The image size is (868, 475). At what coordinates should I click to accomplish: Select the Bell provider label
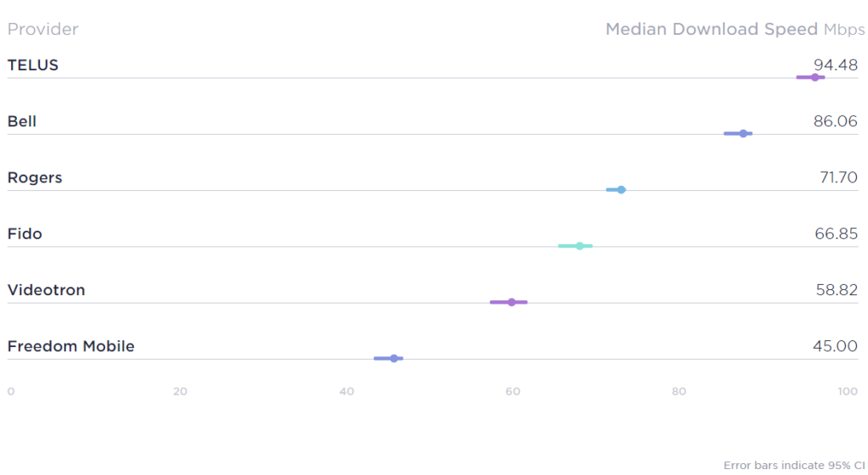coord(21,121)
